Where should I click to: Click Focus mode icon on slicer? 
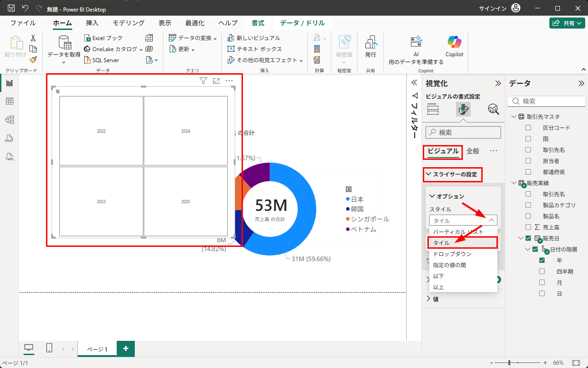click(x=216, y=81)
